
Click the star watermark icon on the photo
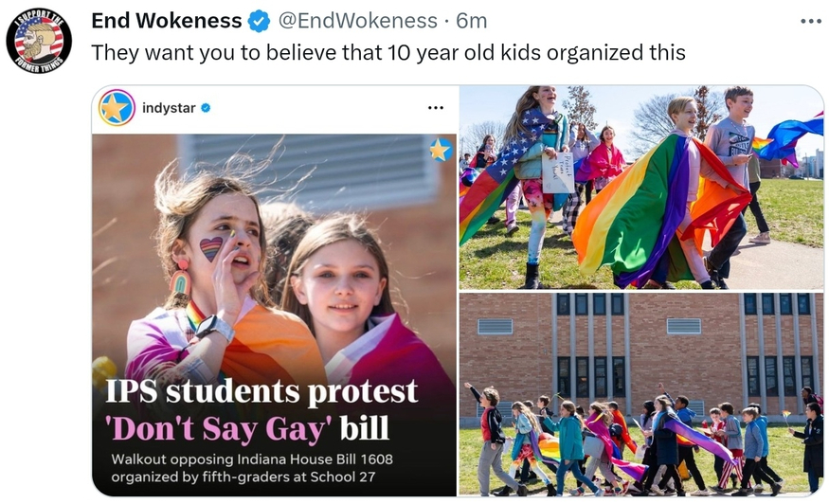point(441,151)
